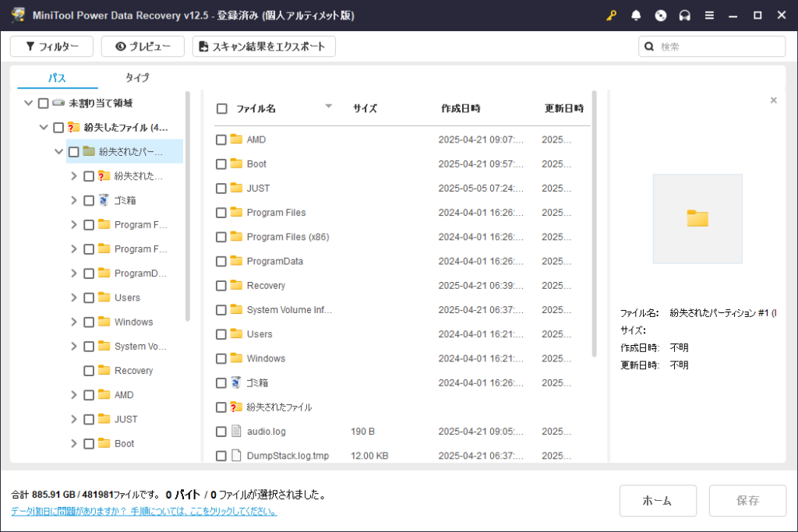798x532 pixels.
Task: Click the JUST folder icon in the file list
Action: pyautogui.click(x=236, y=188)
